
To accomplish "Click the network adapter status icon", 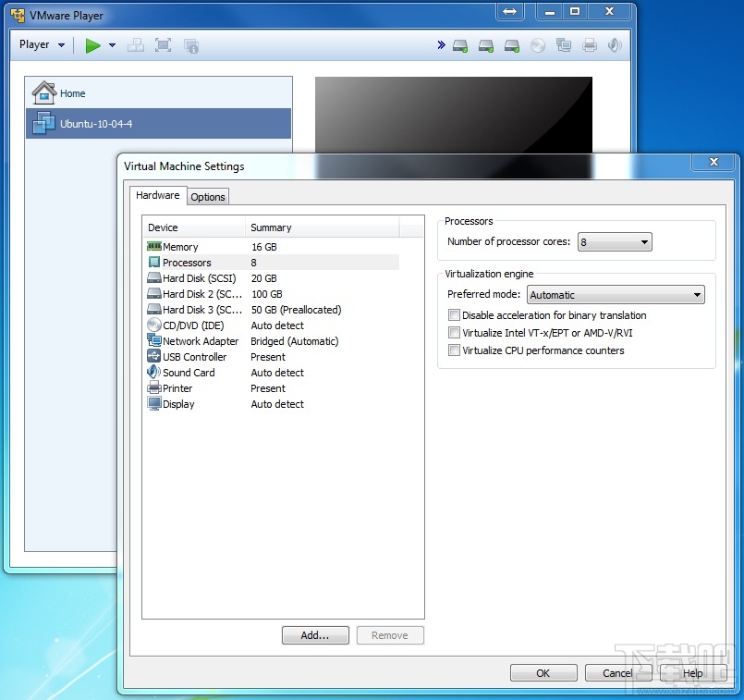I will click(564, 44).
